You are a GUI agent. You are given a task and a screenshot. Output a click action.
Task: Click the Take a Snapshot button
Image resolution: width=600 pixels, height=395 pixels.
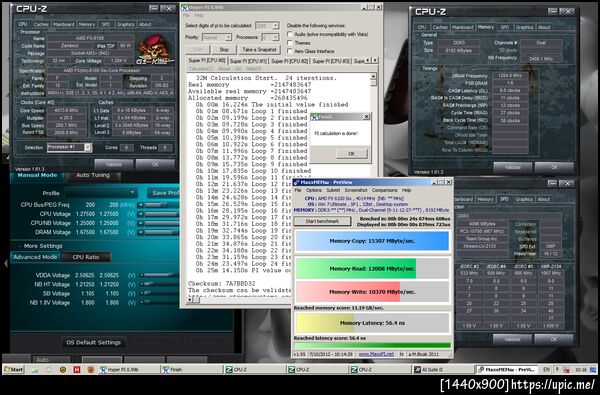click(x=259, y=50)
